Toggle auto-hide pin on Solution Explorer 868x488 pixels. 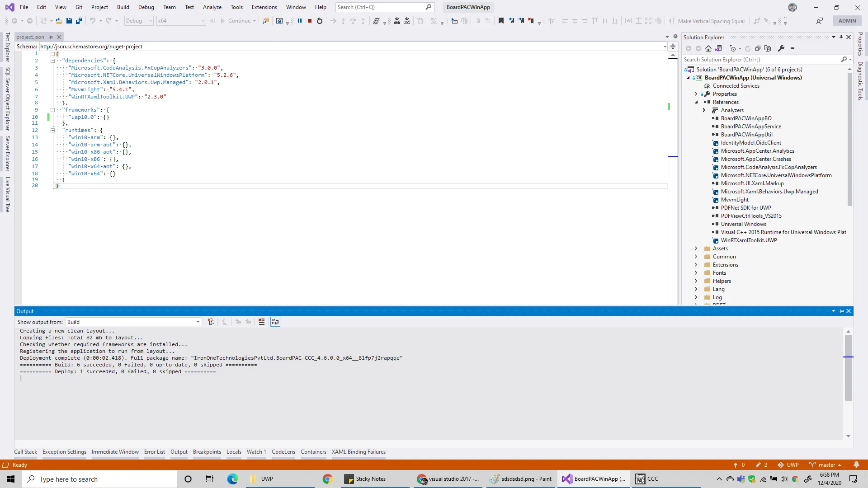841,37
